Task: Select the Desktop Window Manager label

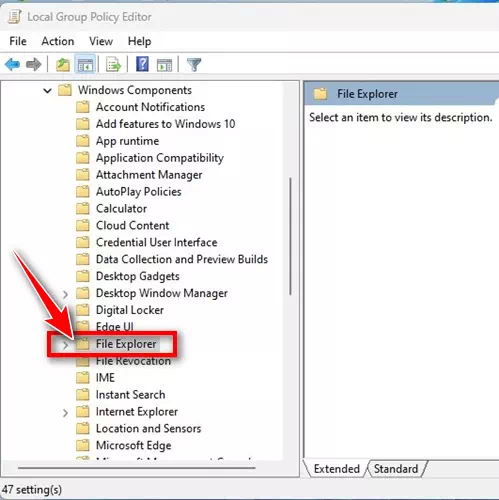Action: tap(162, 293)
